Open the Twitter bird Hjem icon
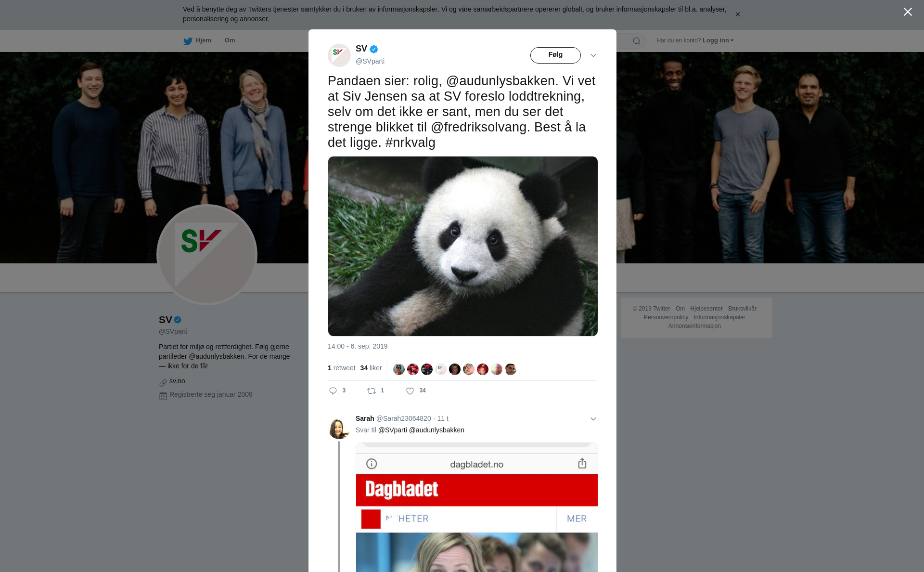Image resolution: width=924 pixels, height=572 pixels. tap(188, 41)
